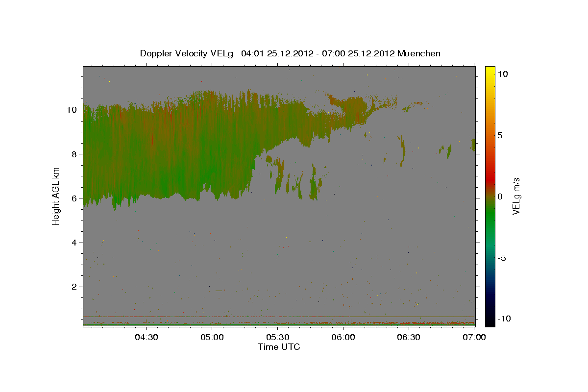Image resolution: width=588 pixels, height=392 pixels.
Task: Click the 05:00 time tick label
Action: (x=212, y=337)
